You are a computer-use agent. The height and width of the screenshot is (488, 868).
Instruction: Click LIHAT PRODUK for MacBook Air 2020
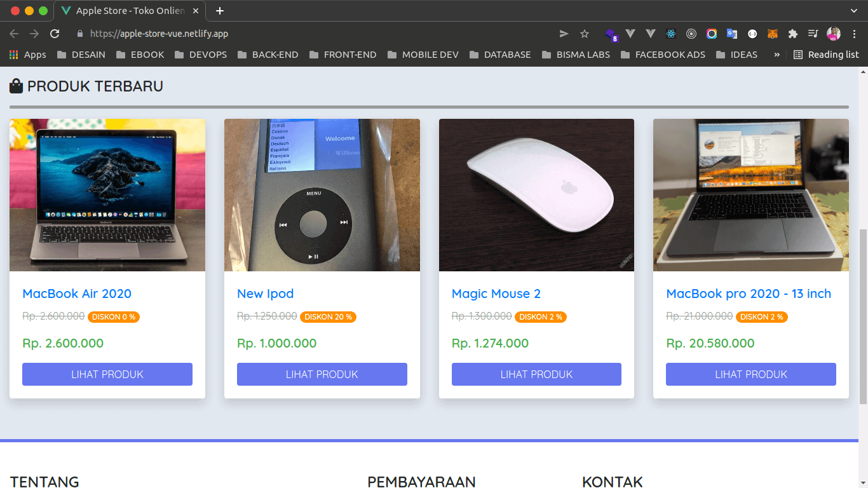click(107, 374)
